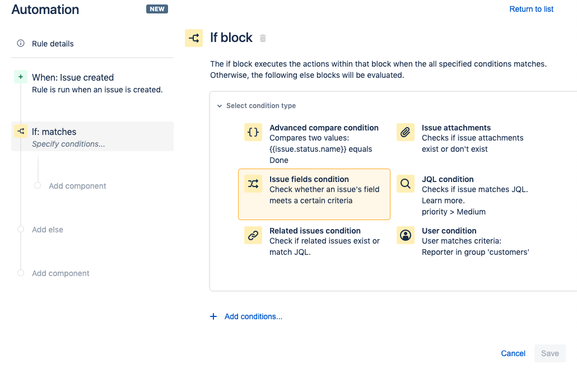This screenshot has width=577, height=392.
Task: Select the Related issues condition link icon
Action: coord(253,235)
